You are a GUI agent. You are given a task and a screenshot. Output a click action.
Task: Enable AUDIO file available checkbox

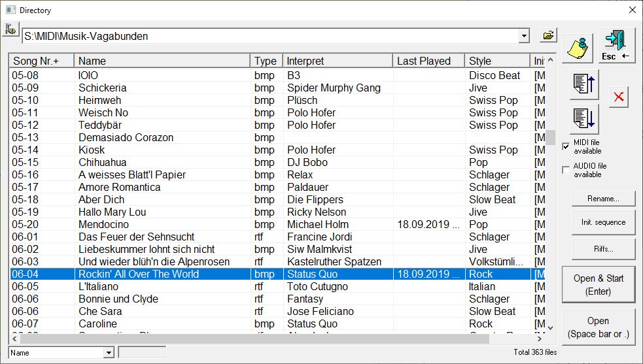(x=566, y=170)
